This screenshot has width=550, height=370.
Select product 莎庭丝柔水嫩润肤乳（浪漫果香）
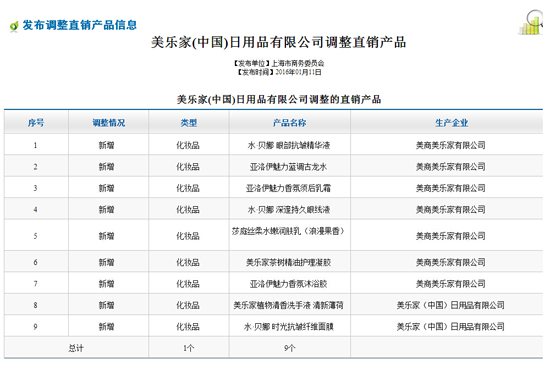[289, 231]
